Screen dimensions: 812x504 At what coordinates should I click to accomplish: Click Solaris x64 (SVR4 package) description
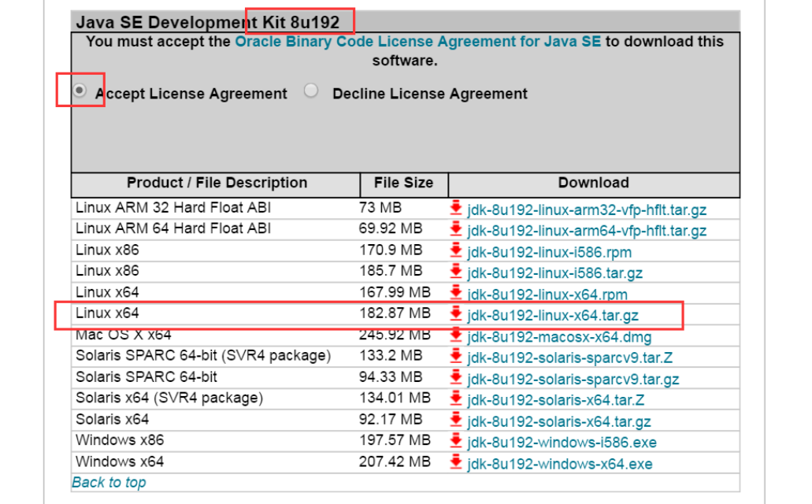click(169, 398)
